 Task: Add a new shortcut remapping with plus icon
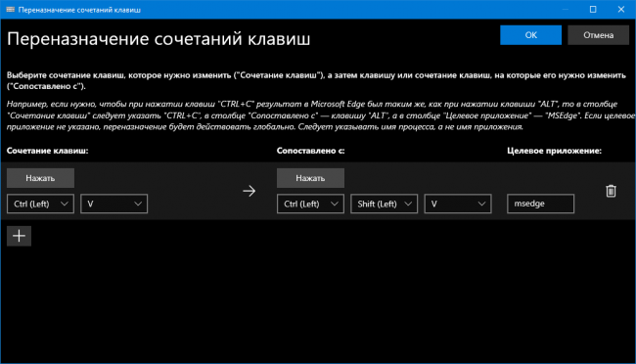[x=19, y=236]
